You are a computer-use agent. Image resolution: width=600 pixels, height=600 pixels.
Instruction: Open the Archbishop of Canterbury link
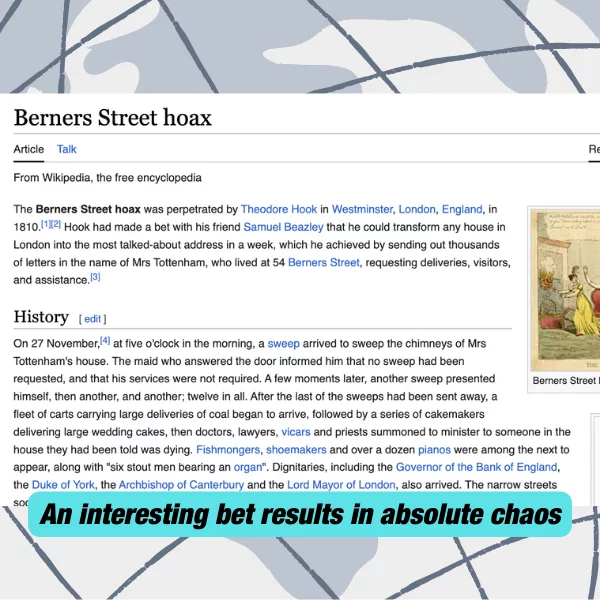pyautogui.click(x=181, y=485)
